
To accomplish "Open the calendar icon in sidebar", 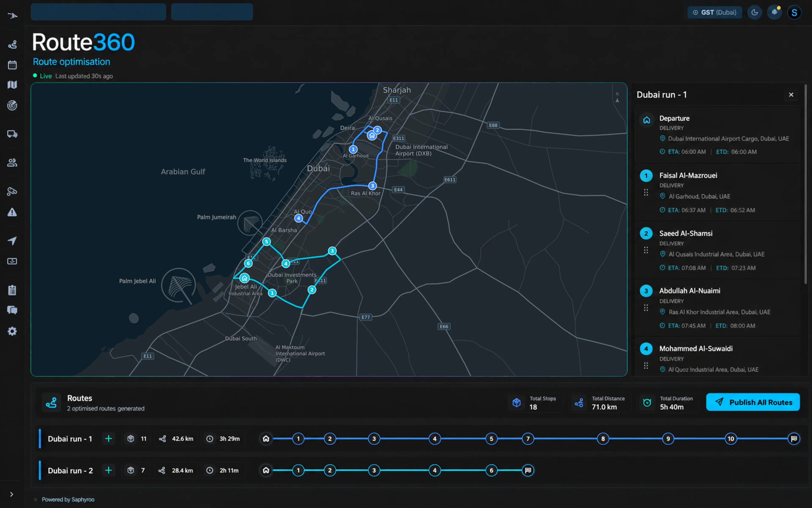I will coord(12,65).
